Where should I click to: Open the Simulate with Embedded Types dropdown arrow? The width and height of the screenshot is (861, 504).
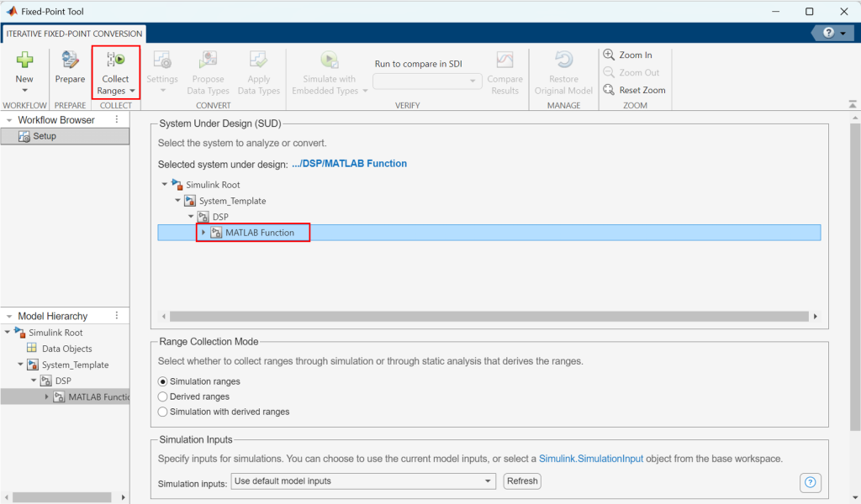[365, 91]
